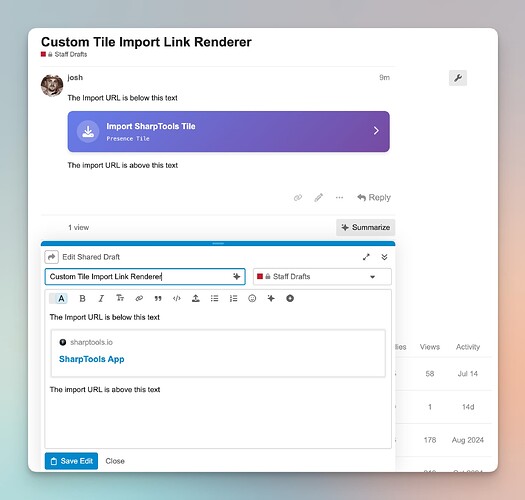Click the composer action share arrow button

51,257
